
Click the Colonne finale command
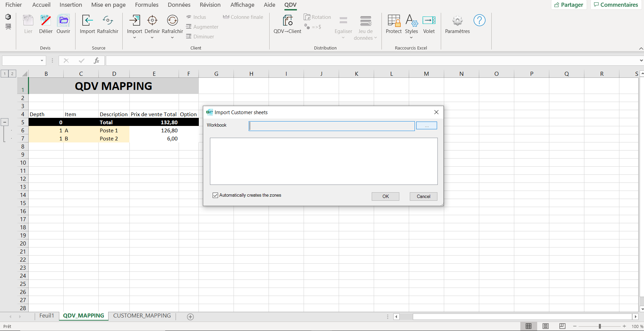[x=243, y=17]
